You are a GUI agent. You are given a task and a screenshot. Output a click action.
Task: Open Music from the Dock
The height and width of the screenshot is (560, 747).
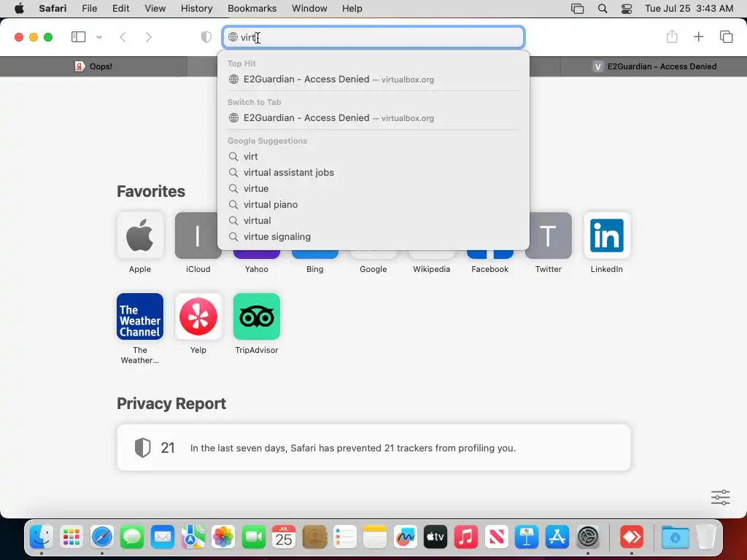tap(466, 537)
